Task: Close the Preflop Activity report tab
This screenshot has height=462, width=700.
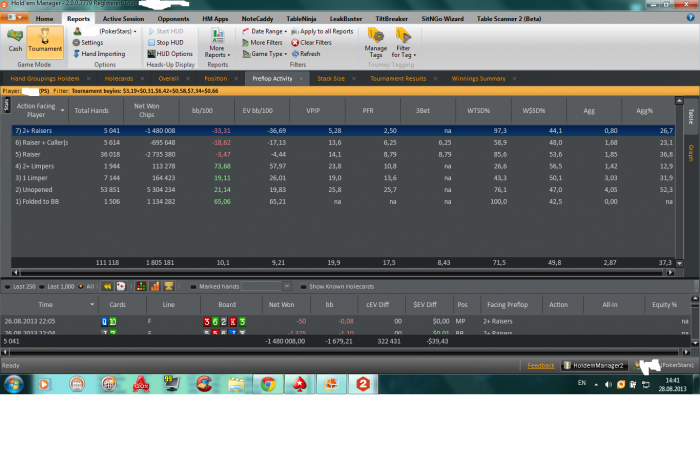Action: 301,79
